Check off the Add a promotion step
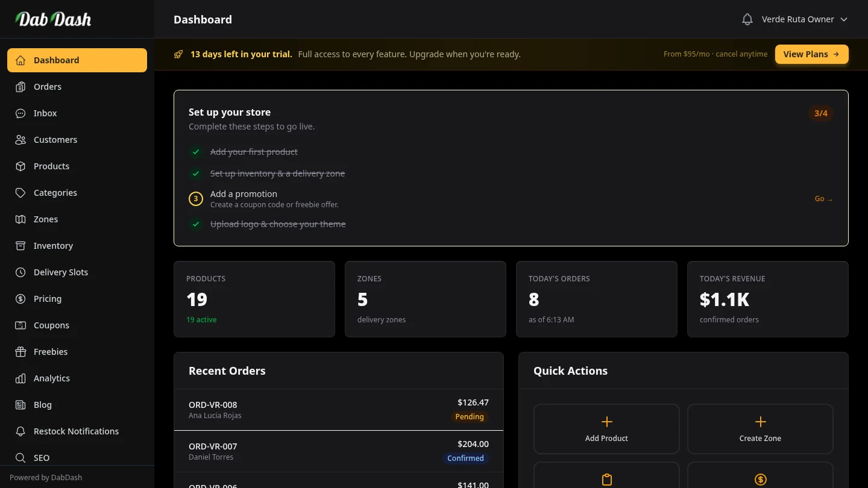Screen dimensions: 868x488 click(195, 198)
